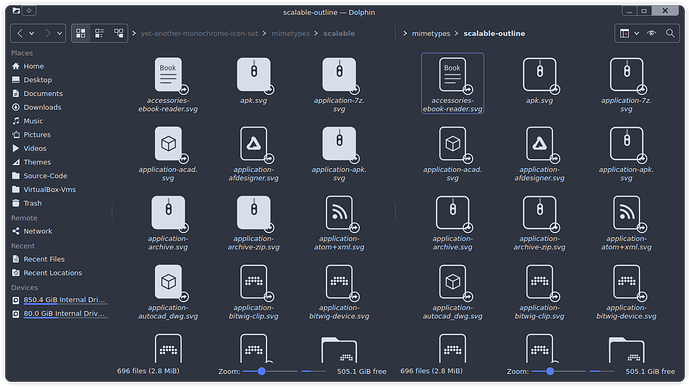Image resolution: width=689 pixels, height=387 pixels.
Task: Switch to Details tree view mode
Action: [x=119, y=33]
